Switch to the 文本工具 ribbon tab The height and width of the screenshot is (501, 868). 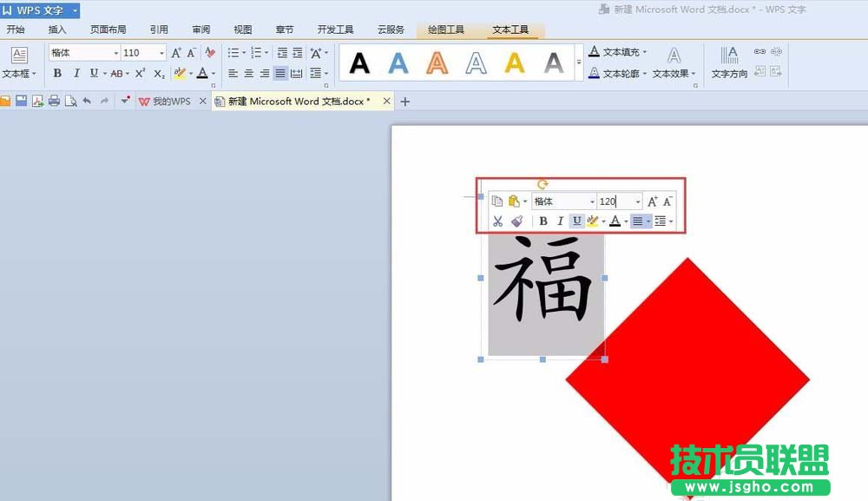[x=513, y=28]
